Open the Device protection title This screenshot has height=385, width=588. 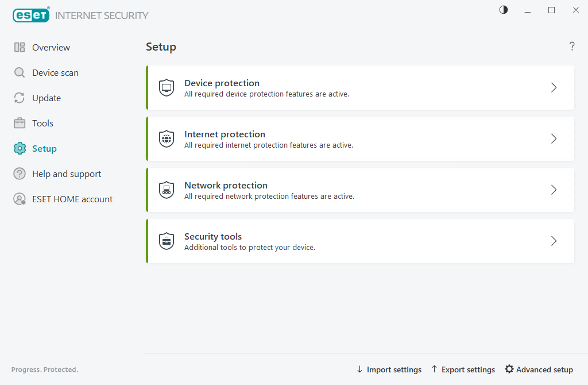click(222, 83)
